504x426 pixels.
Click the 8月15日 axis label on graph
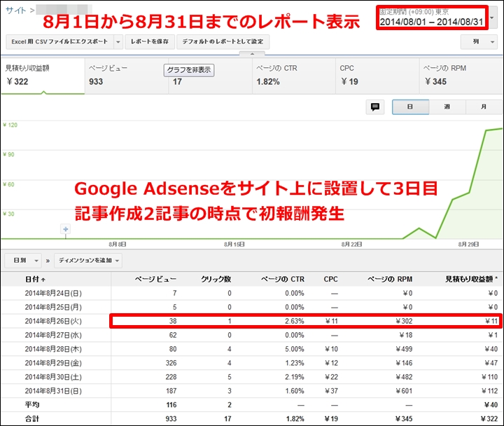[234, 245]
